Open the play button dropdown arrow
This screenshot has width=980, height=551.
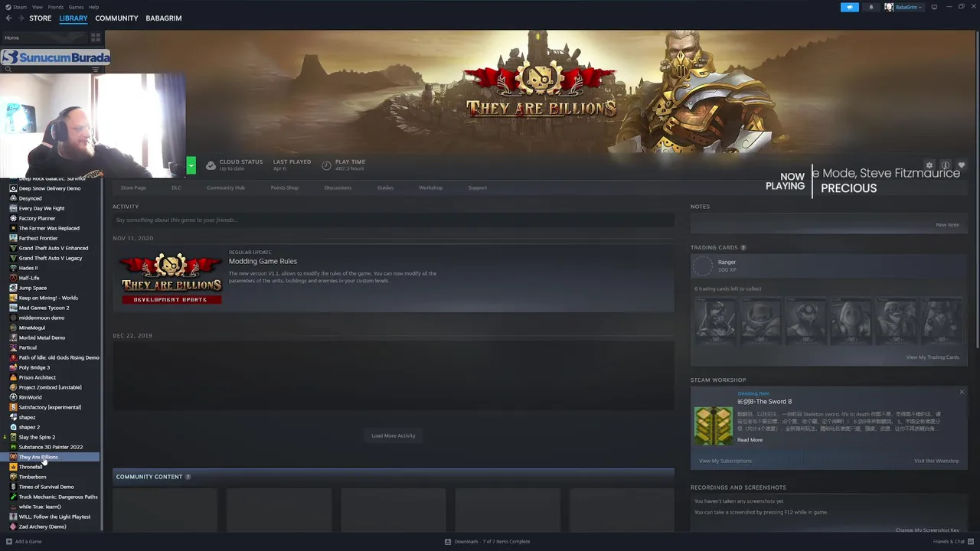click(191, 165)
